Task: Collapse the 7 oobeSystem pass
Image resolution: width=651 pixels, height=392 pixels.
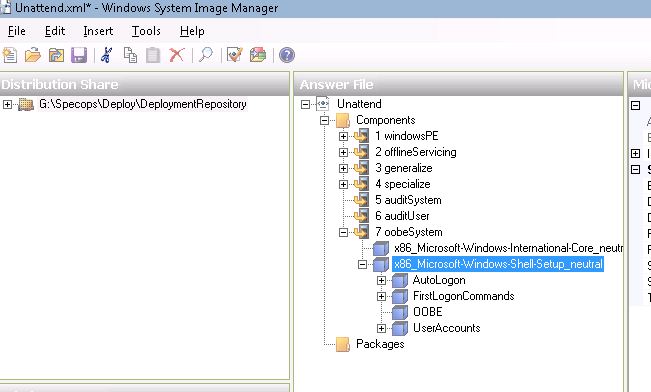Action: click(x=343, y=232)
